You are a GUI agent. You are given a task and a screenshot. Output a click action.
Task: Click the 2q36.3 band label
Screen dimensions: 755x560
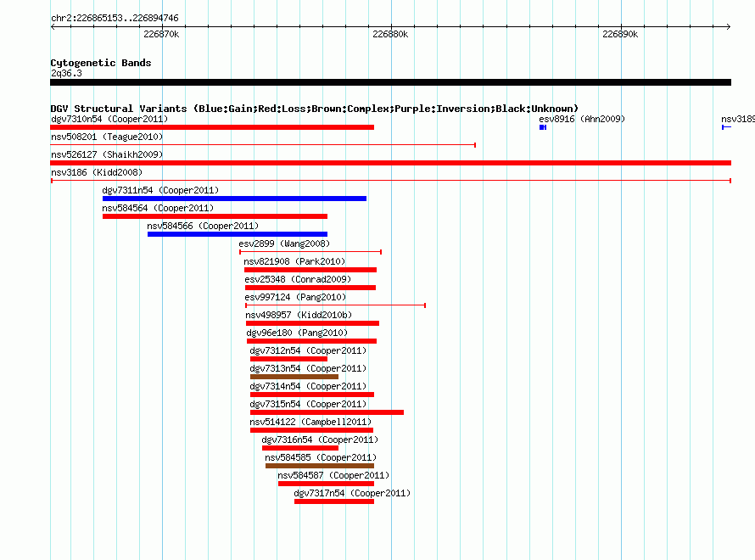[66, 73]
